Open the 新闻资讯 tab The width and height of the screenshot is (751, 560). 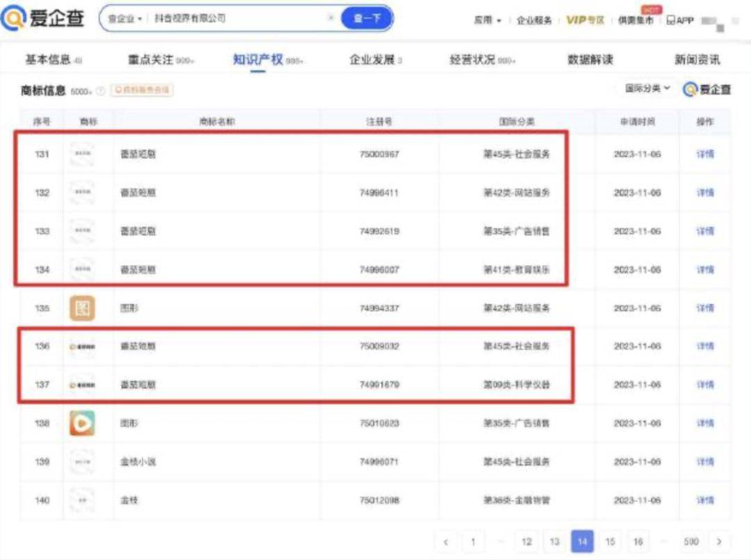tap(697, 60)
